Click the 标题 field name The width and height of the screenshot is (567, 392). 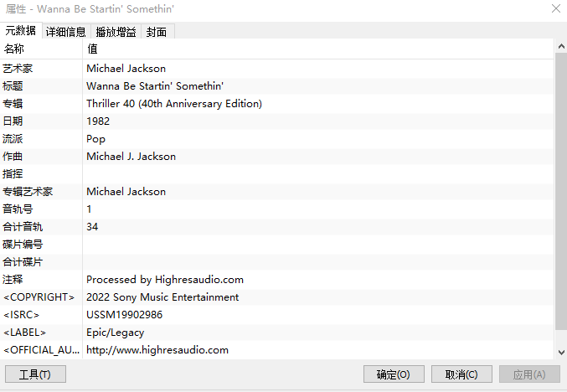click(x=13, y=86)
